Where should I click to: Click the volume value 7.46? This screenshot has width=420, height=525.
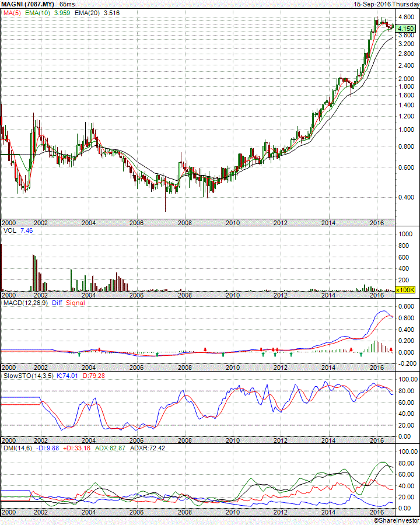click(27, 230)
